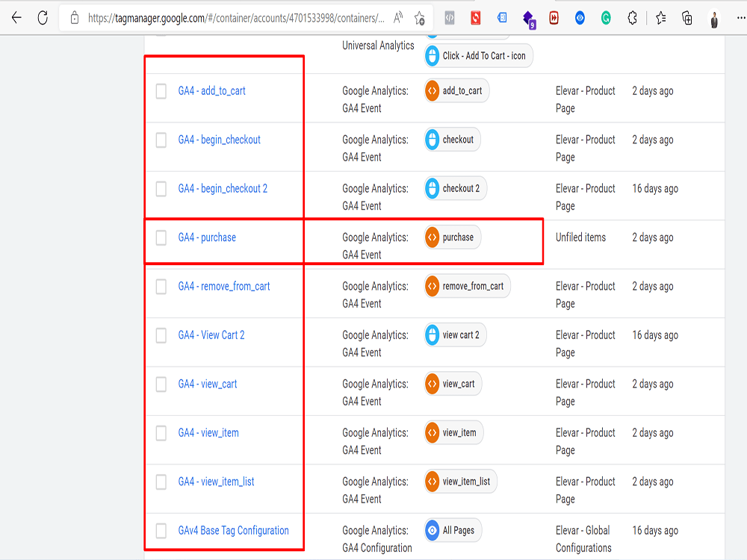Open the Click - Add To Cart - icon trigger
The height and width of the screenshot is (560, 747).
478,56
